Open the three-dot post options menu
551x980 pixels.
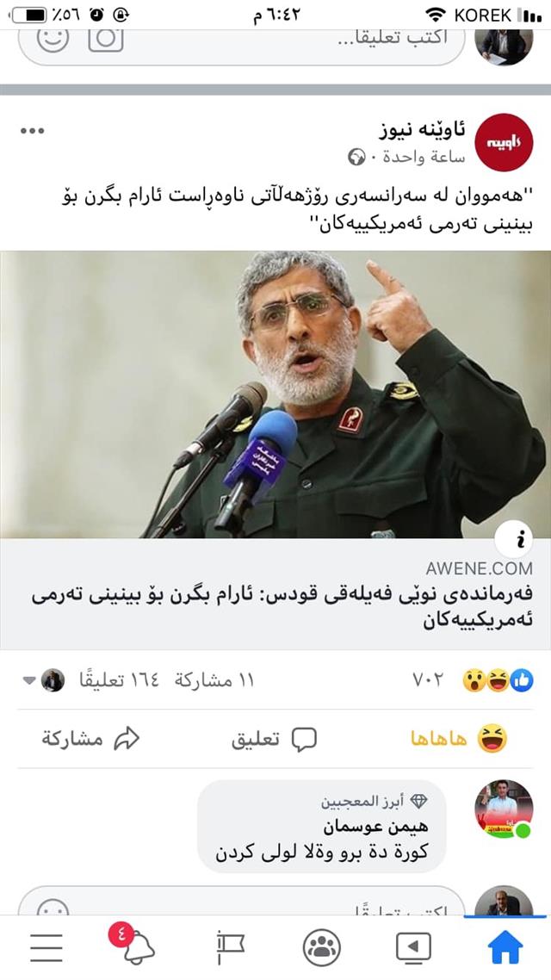[x=32, y=131]
